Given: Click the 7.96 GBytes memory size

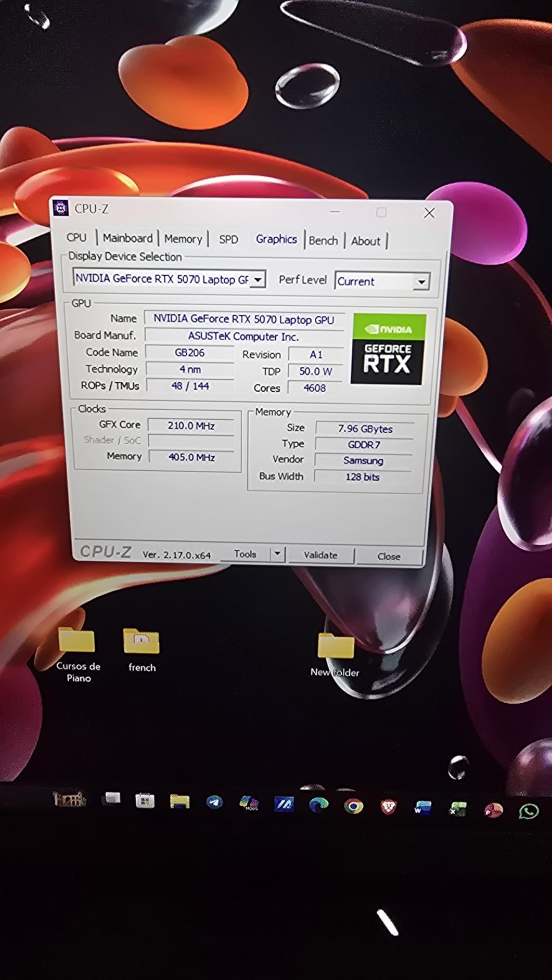Looking at the screenshot, I should click(x=365, y=429).
